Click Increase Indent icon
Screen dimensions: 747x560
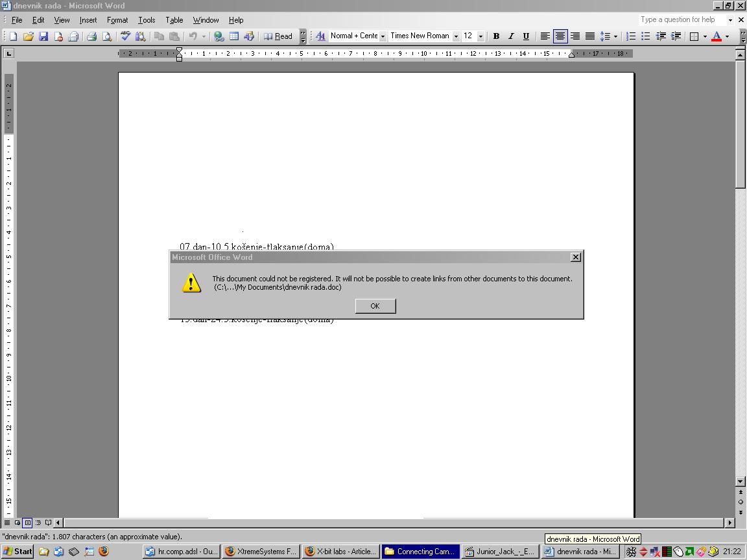coord(676,36)
